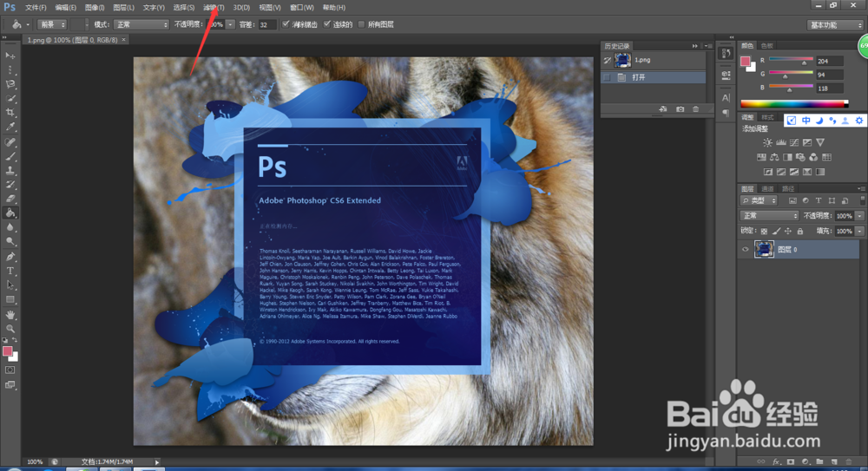This screenshot has height=471, width=868.
Task: Add a Brightness/Contrast adjustment
Action: [768, 142]
